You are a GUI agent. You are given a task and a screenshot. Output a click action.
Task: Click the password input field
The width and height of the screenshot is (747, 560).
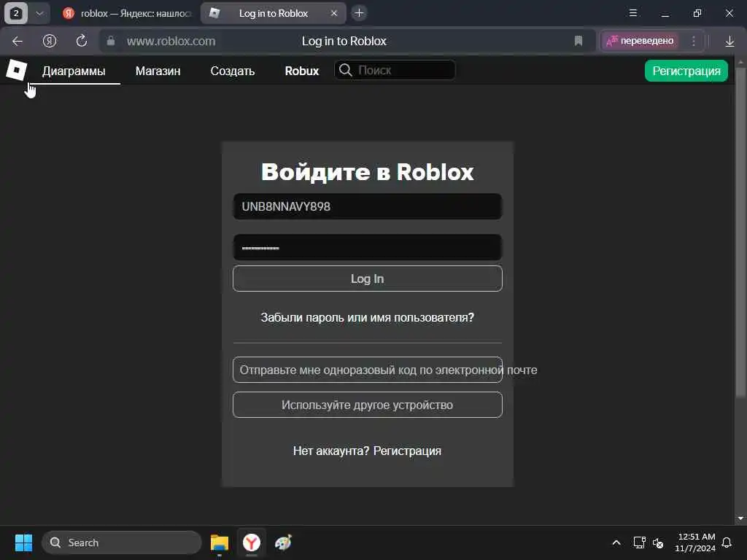tap(368, 247)
